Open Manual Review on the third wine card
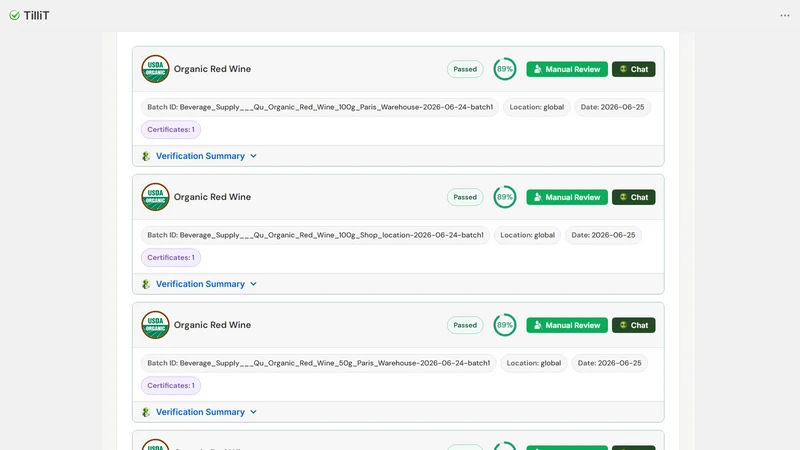The image size is (800, 450). 567,326
